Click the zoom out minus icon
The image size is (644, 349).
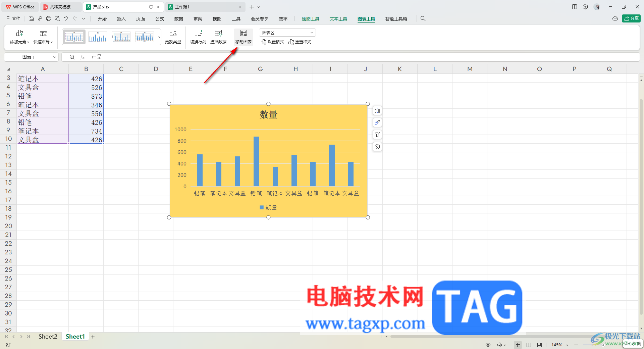pos(576,345)
